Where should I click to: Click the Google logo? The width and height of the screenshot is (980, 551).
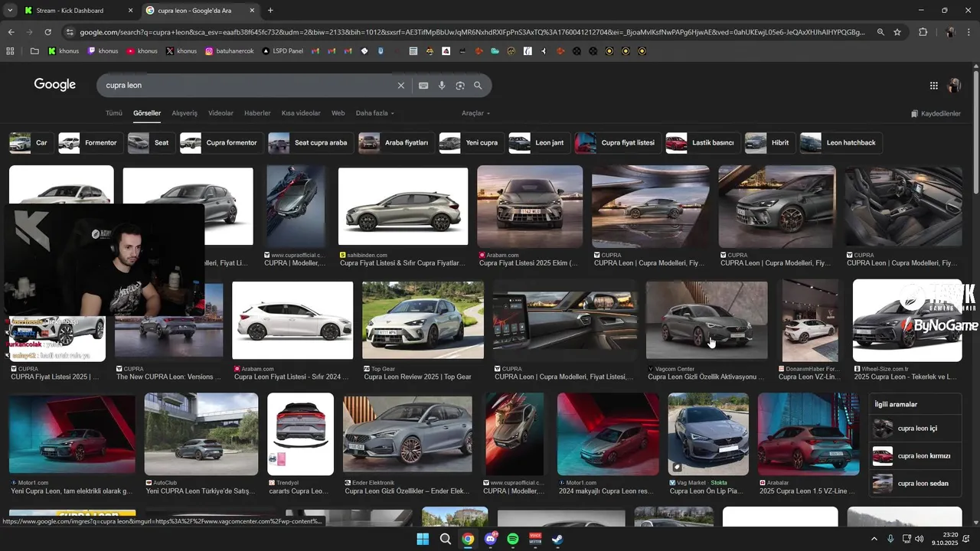coord(55,85)
